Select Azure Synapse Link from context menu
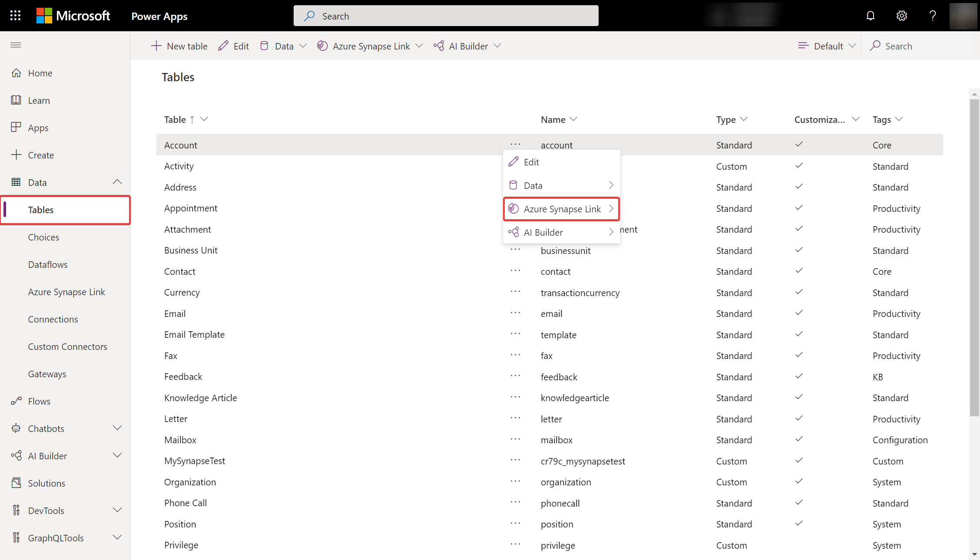This screenshot has width=980, height=560. (562, 208)
